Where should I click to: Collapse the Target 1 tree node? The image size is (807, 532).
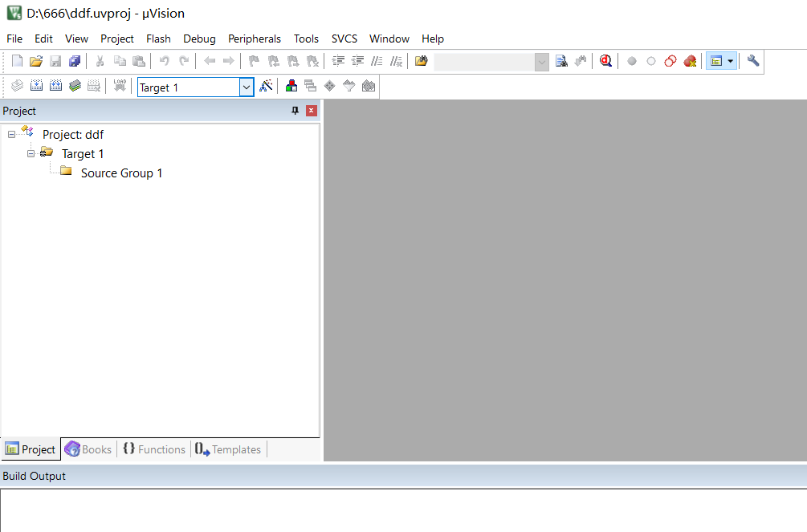[x=31, y=154]
